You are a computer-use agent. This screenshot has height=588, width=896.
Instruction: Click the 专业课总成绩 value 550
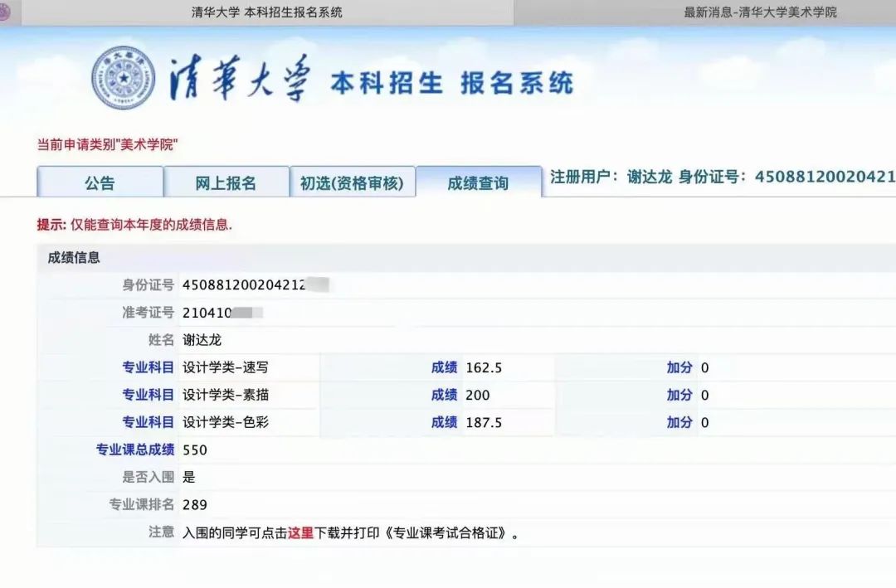click(195, 450)
